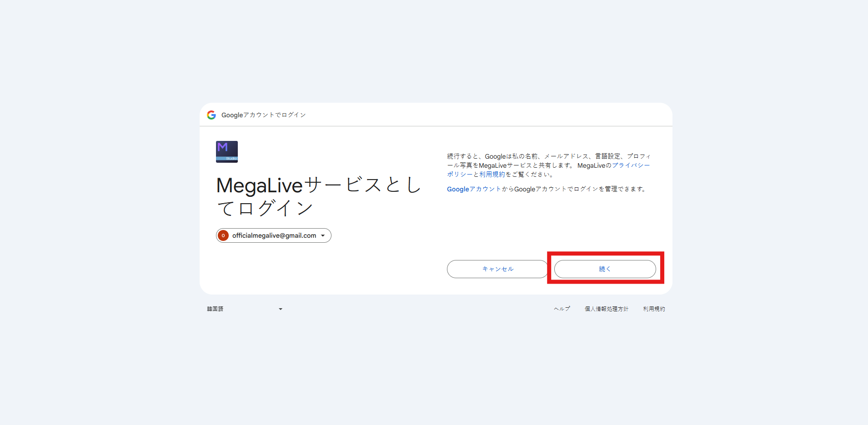868x425 pixels.
Task: Open the language selector dropdown
Action: point(245,309)
